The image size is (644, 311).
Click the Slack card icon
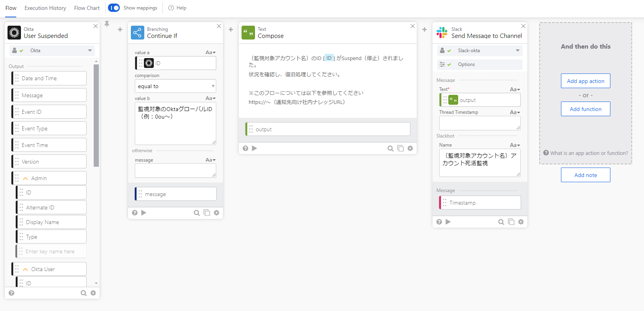442,32
